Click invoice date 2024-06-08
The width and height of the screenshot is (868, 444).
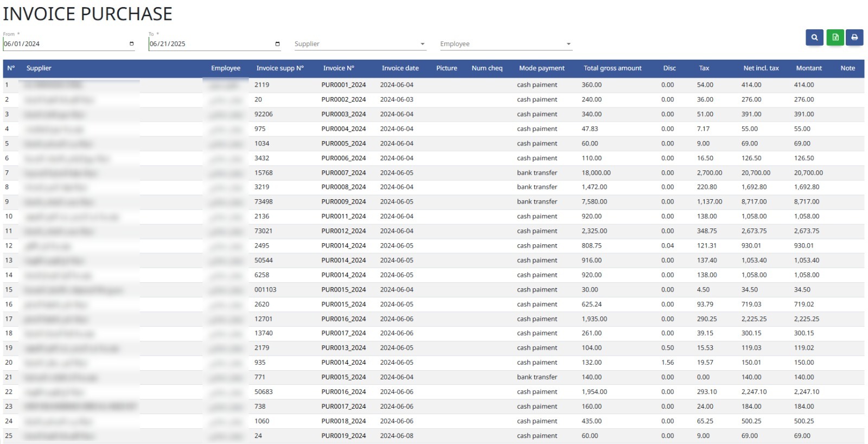click(x=397, y=436)
